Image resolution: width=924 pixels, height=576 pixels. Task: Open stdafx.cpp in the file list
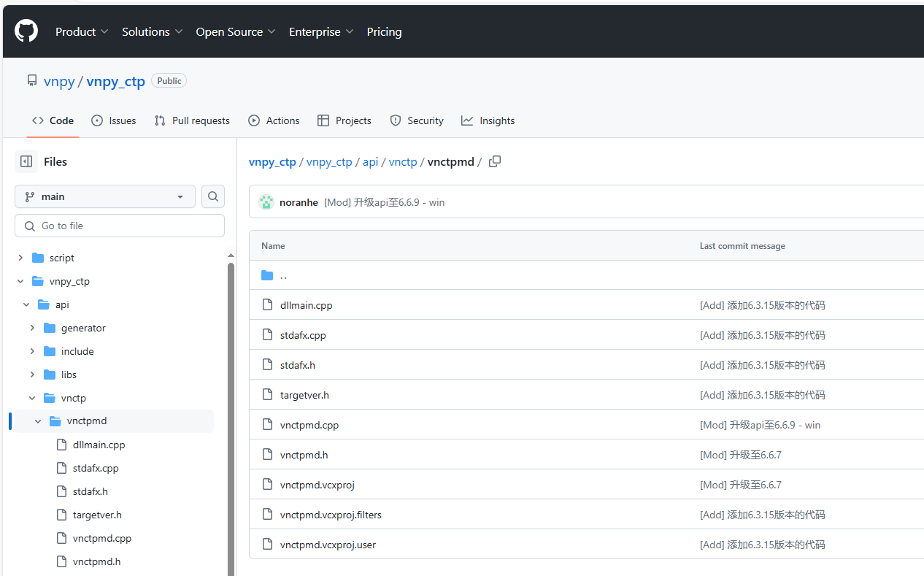coord(303,335)
